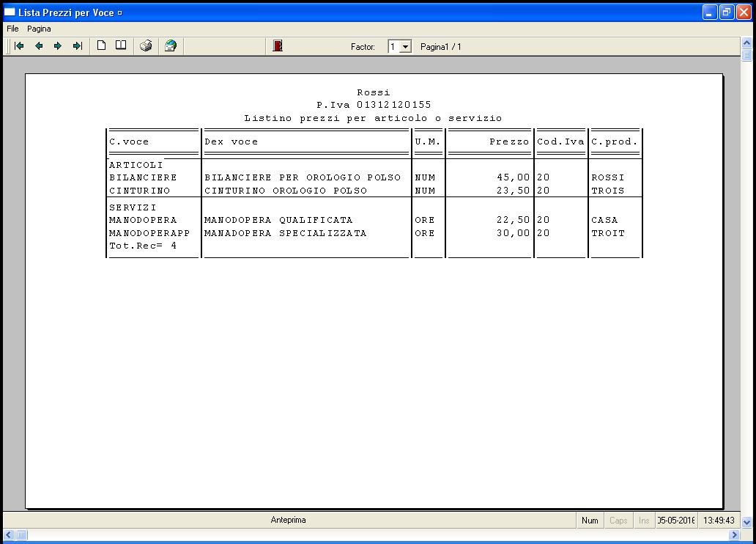Click the ARTICOLI group heading

tap(136, 165)
